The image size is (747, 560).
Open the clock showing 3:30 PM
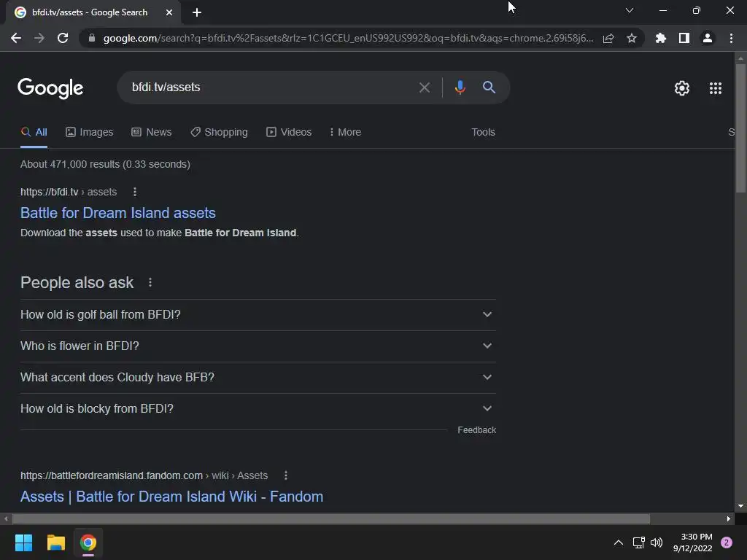pos(693,542)
